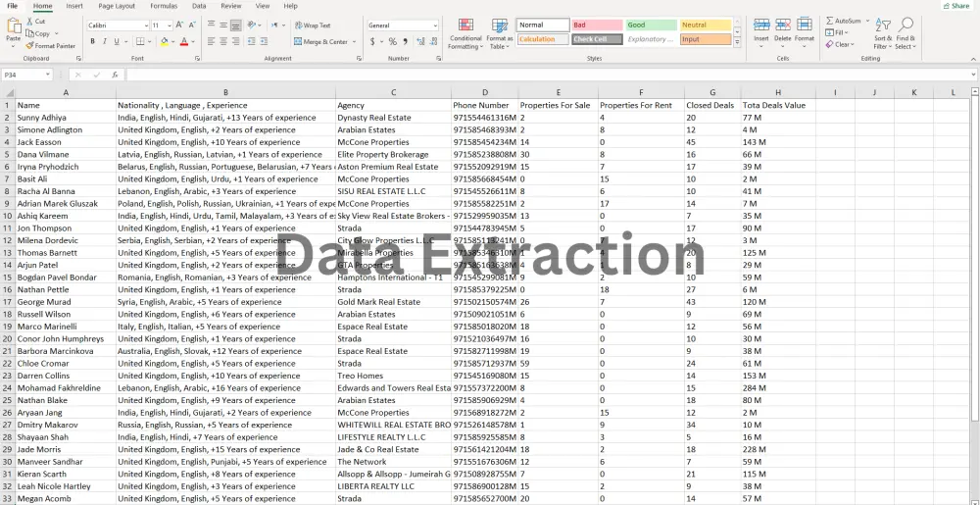Expand the formula bar

pyautogui.click(x=974, y=75)
